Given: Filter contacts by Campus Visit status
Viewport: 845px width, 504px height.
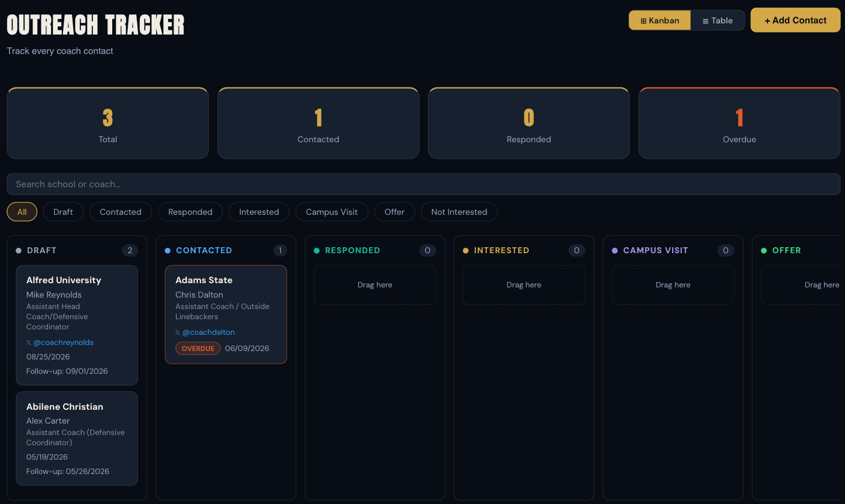Looking at the screenshot, I should click(x=332, y=212).
